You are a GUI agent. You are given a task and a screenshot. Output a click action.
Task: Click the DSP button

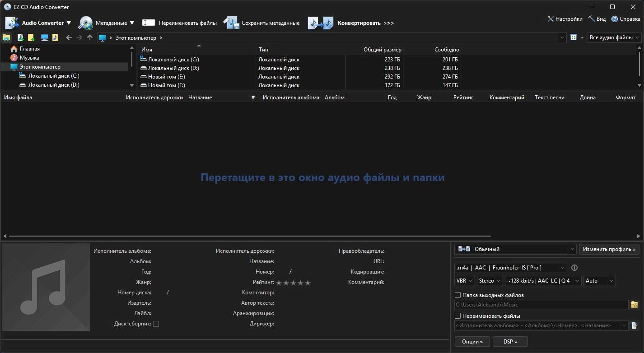510,342
